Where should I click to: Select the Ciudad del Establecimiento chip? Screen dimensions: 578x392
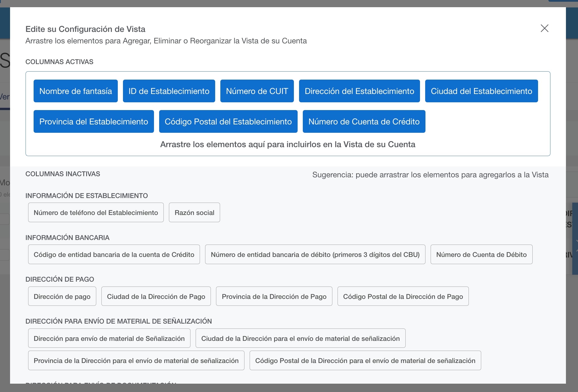tap(481, 91)
